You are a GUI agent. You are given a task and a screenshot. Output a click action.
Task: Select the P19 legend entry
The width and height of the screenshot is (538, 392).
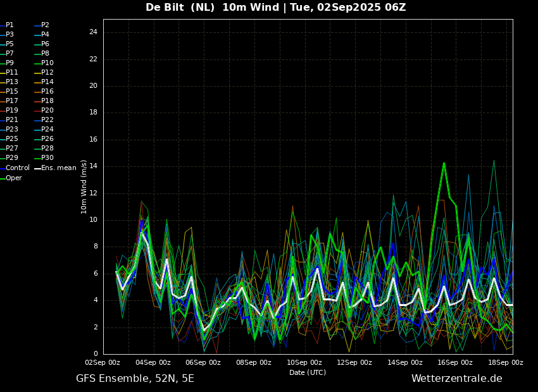[x=12, y=111]
